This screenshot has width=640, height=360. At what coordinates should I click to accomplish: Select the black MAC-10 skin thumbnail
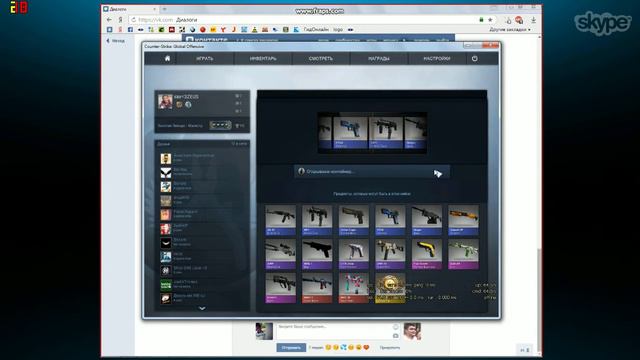pos(317,254)
